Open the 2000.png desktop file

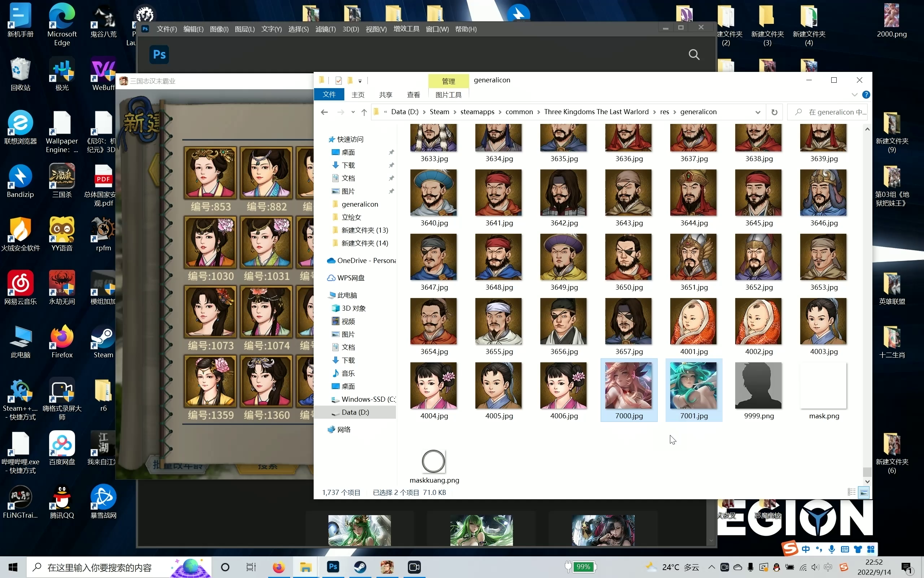pyautogui.click(x=892, y=21)
